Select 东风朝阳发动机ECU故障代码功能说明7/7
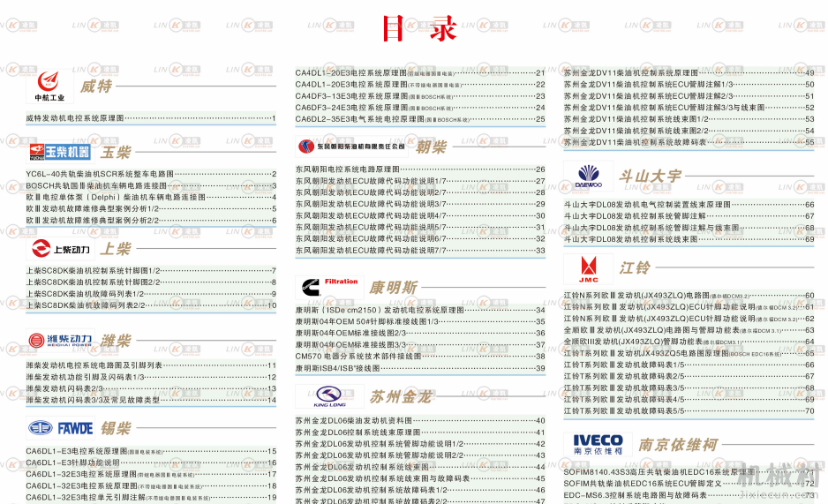828x504 pixels. click(x=420, y=250)
